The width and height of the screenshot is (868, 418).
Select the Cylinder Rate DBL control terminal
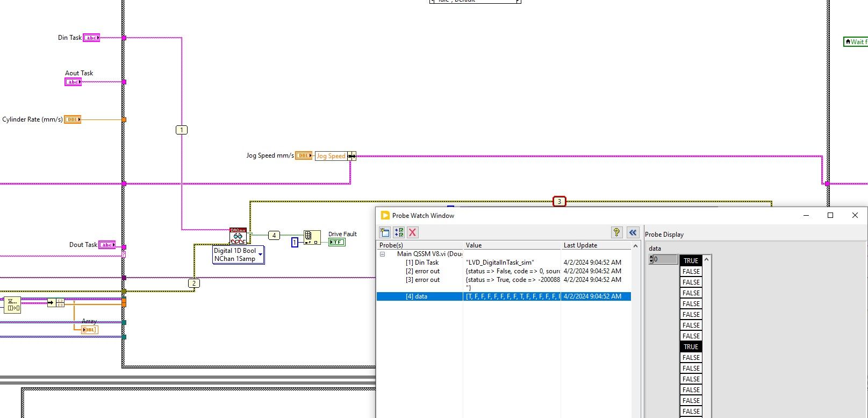click(x=73, y=119)
